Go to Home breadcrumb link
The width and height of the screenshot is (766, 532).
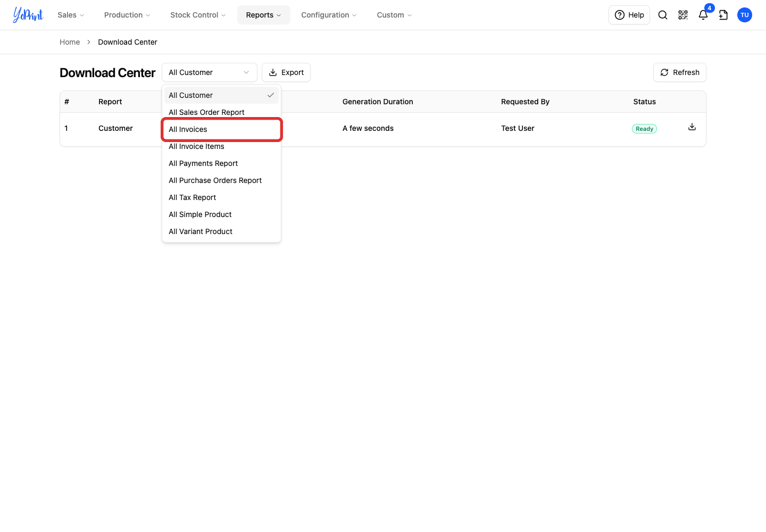(70, 42)
